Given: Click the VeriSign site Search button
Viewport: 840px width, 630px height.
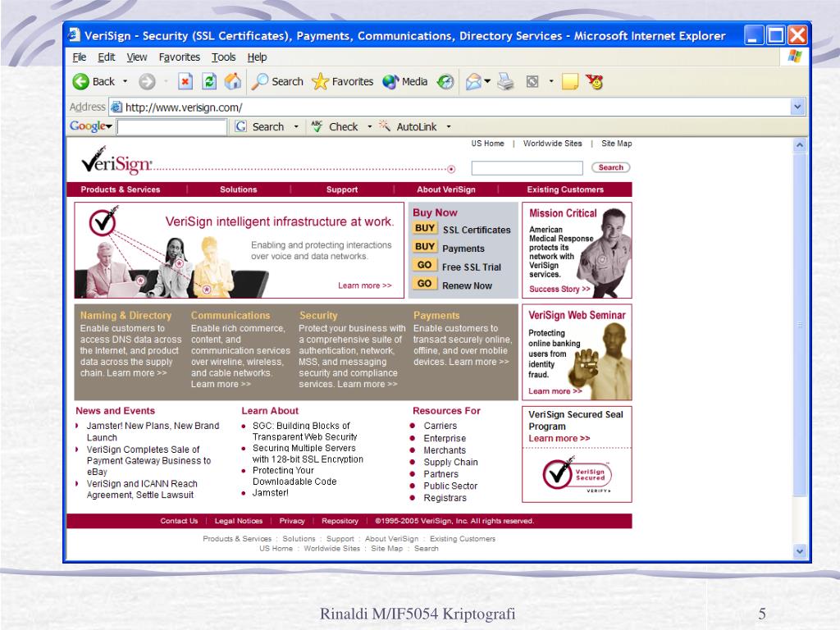Looking at the screenshot, I should 610,167.
